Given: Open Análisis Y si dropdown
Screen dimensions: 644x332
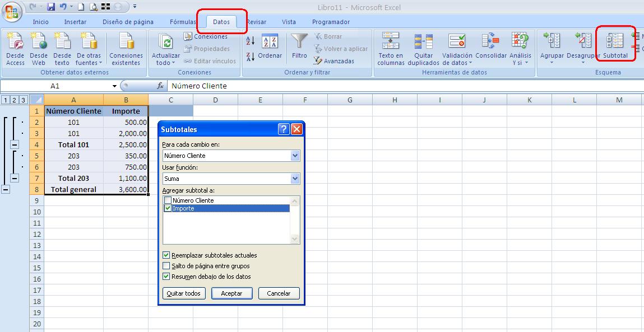Looking at the screenshot, I should pyautogui.click(x=520, y=49).
